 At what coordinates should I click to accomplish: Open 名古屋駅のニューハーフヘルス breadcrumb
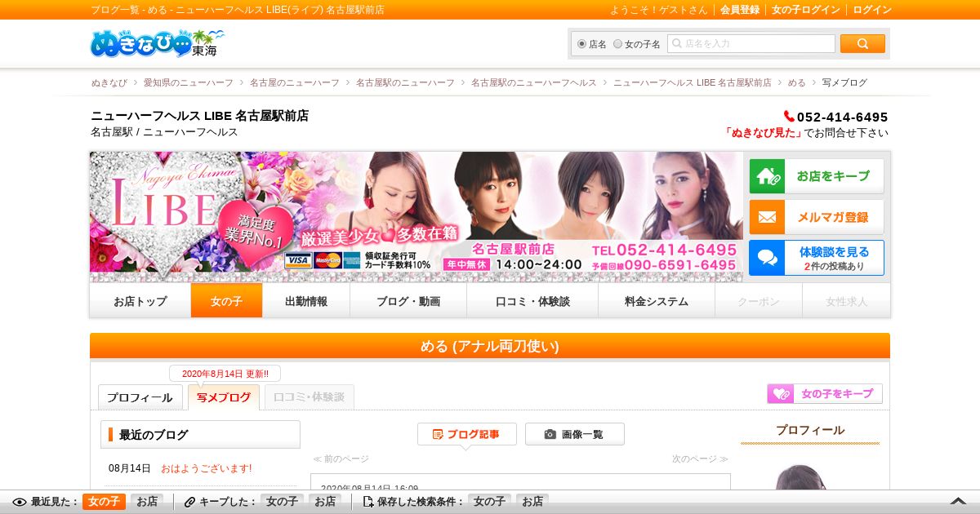pos(533,82)
